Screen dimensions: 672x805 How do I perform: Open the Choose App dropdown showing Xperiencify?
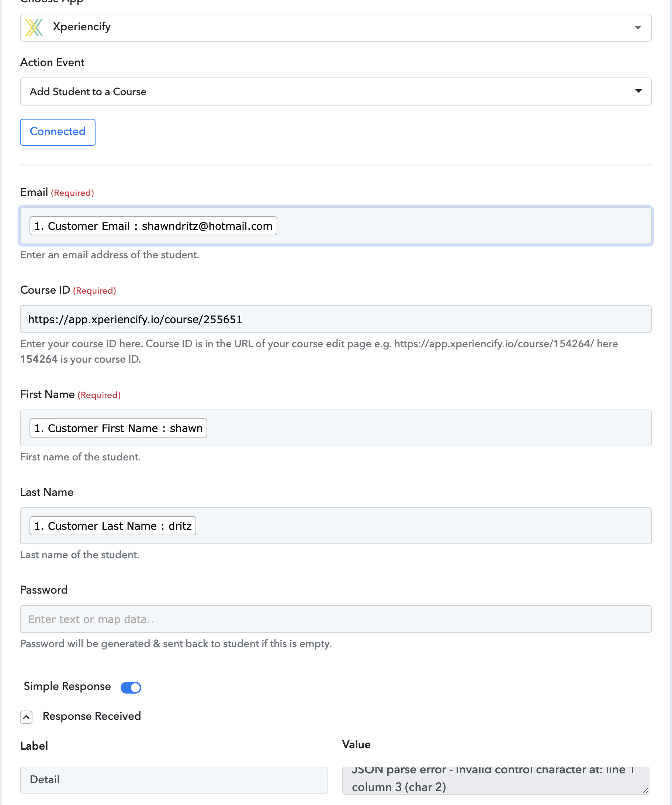click(336, 28)
